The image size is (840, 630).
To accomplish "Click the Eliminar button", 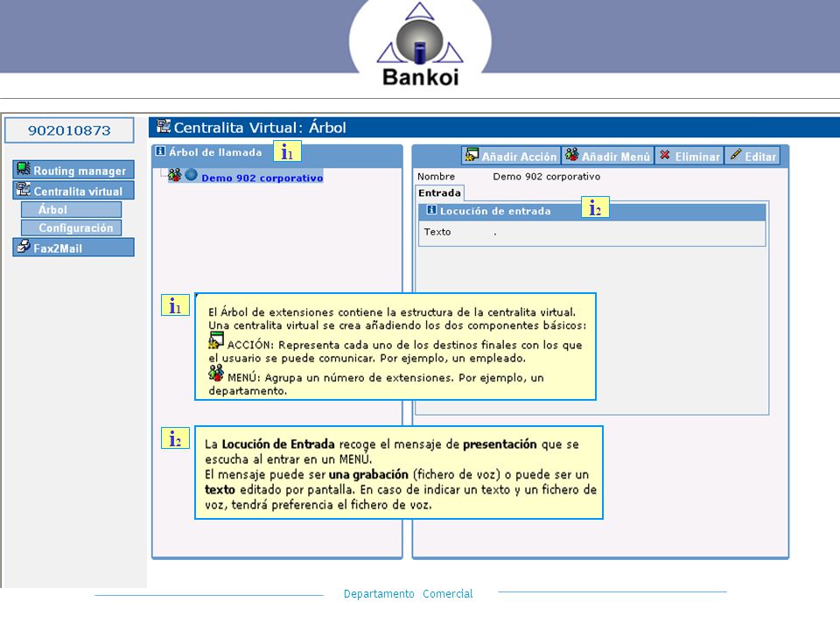I will point(689,156).
